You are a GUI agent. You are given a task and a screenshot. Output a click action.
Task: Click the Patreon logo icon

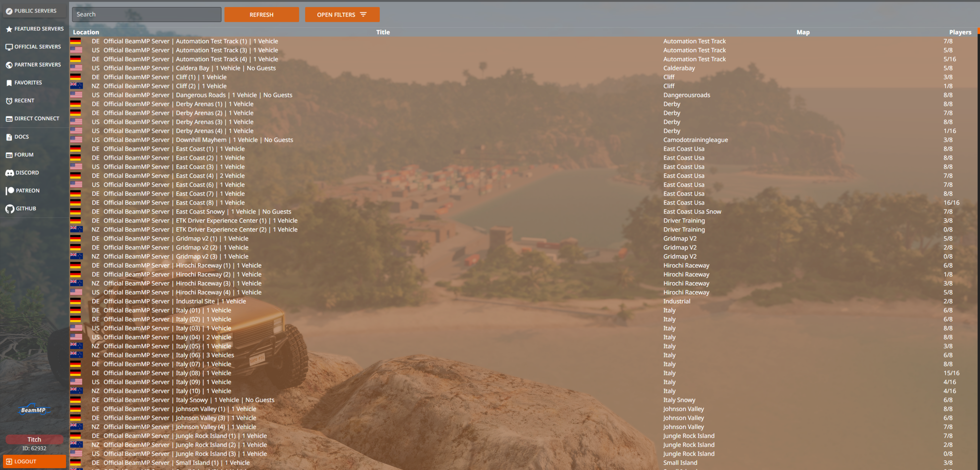(x=9, y=191)
